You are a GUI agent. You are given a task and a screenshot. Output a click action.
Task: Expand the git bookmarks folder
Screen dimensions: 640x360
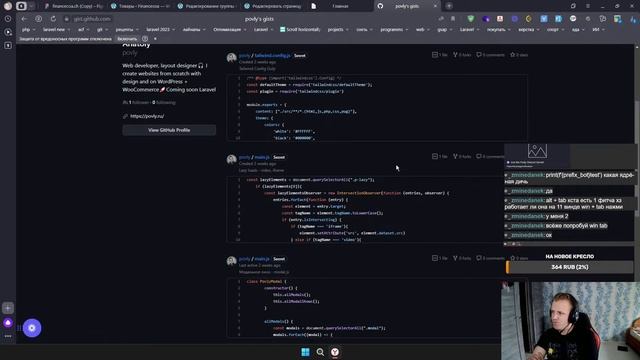[102, 30]
